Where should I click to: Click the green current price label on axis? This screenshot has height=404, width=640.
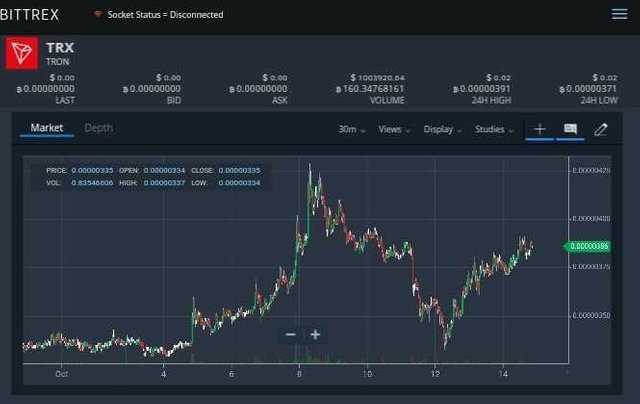(588, 246)
